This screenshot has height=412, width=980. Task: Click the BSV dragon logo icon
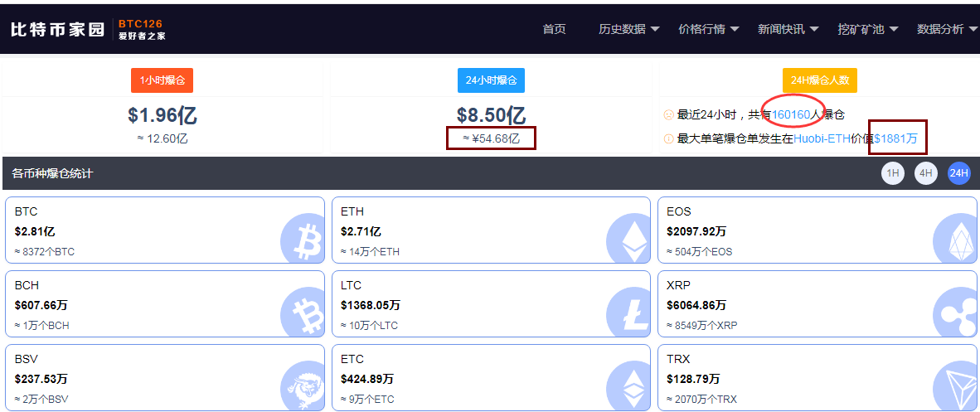coord(303,386)
